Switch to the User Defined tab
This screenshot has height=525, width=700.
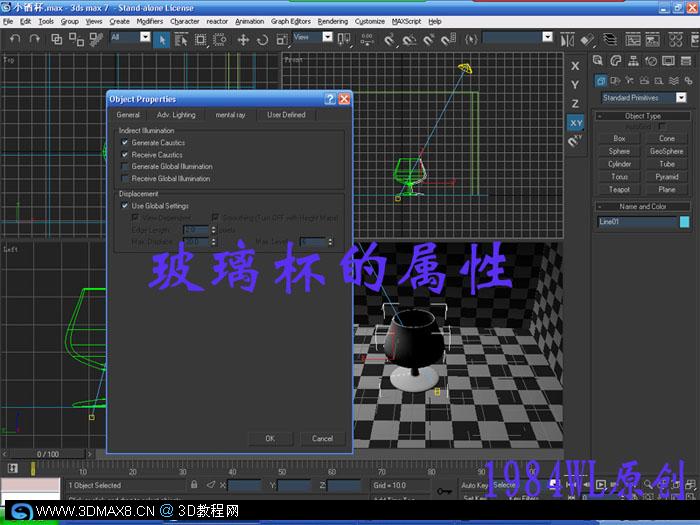point(286,115)
